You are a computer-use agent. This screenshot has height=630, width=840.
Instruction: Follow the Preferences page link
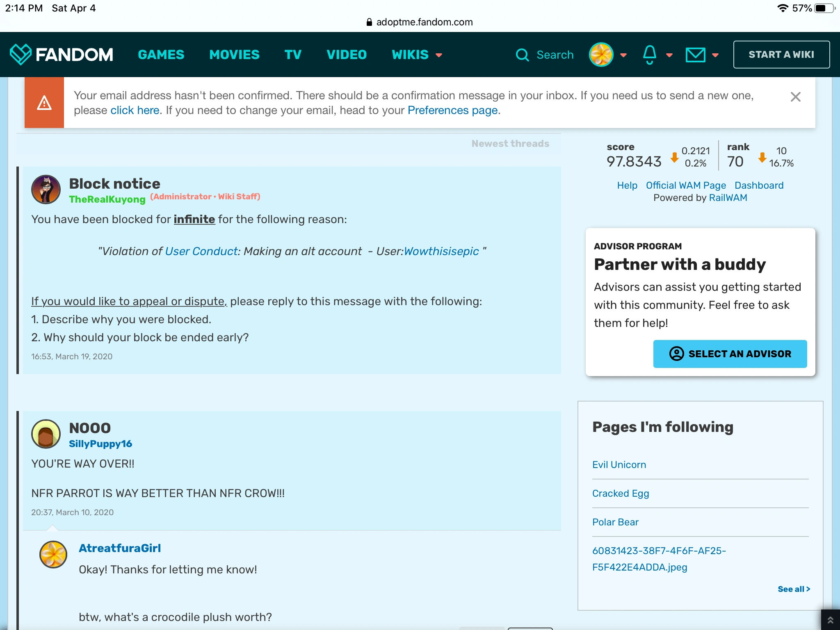click(x=453, y=110)
